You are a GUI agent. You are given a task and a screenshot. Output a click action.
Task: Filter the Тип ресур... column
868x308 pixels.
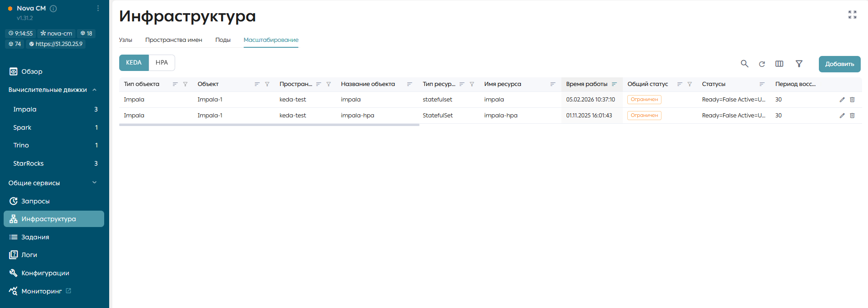click(472, 84)
